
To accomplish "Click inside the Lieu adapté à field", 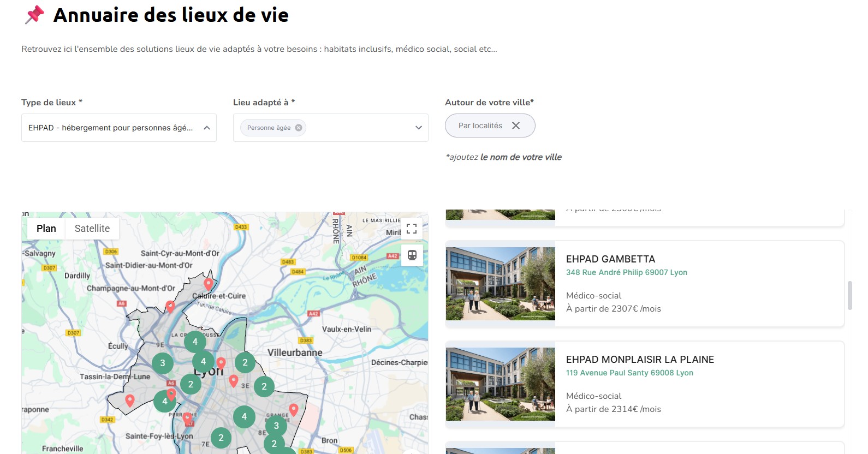I will click(331, 128).
